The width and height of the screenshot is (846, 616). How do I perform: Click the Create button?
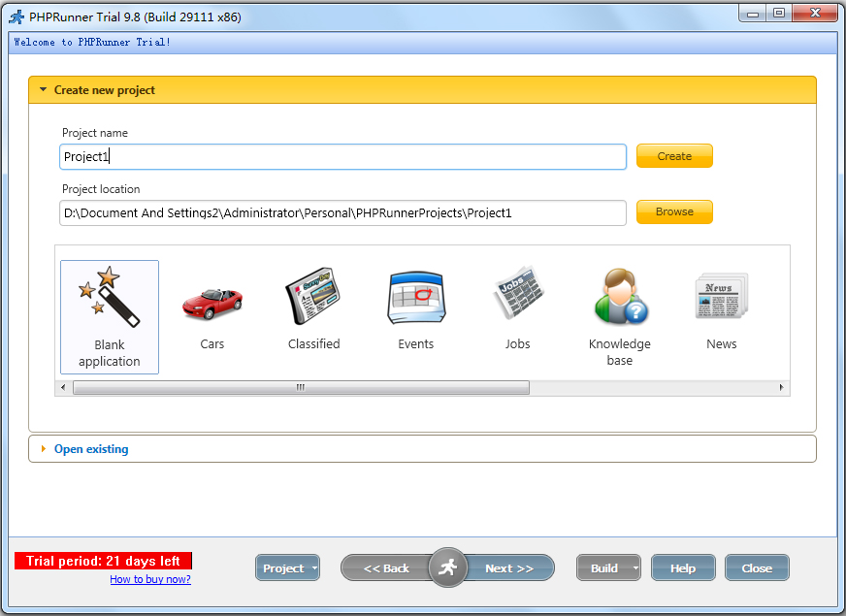pyautogui.click(x=674, y=155)
